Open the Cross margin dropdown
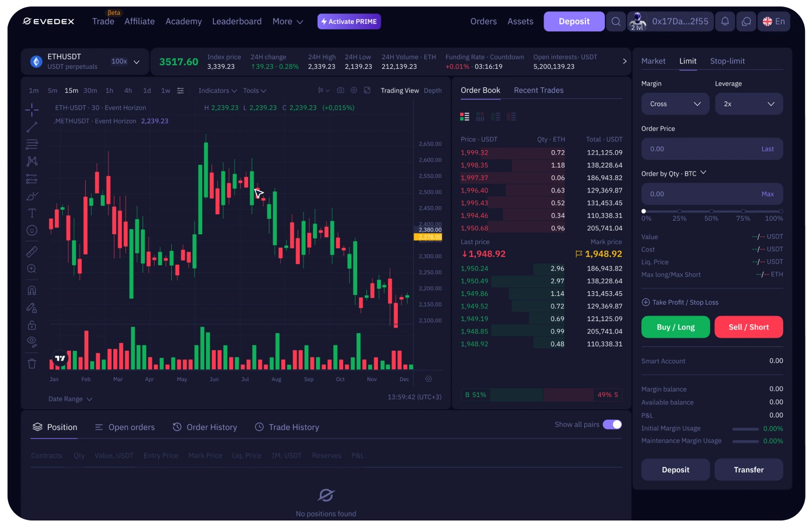 [x=675, y=104]
